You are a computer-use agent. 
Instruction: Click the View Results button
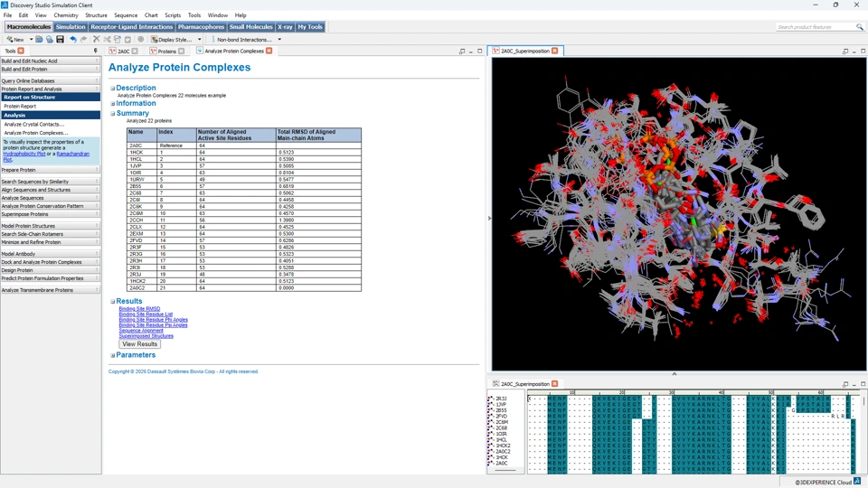click(x=139, y=344)
